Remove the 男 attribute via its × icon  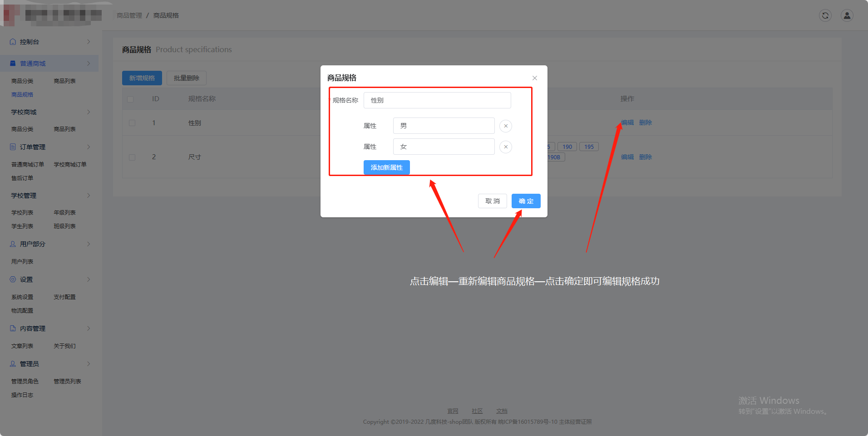pyautogui.click(x=505, y=126)
